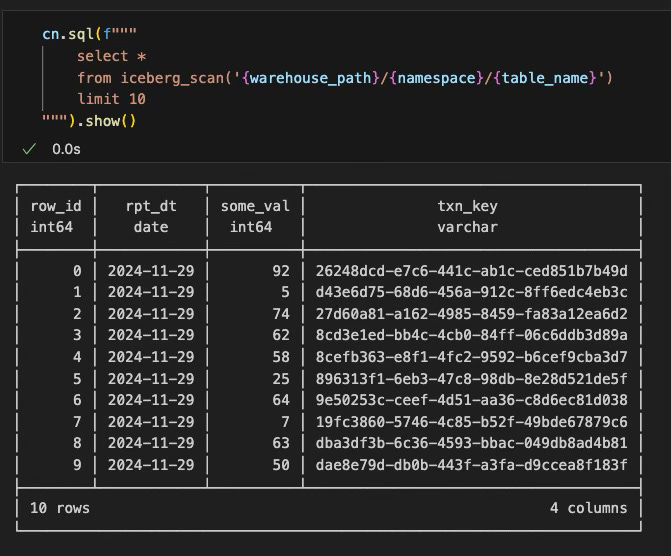Click the green success checkmark icon

(x=29, y=149)
